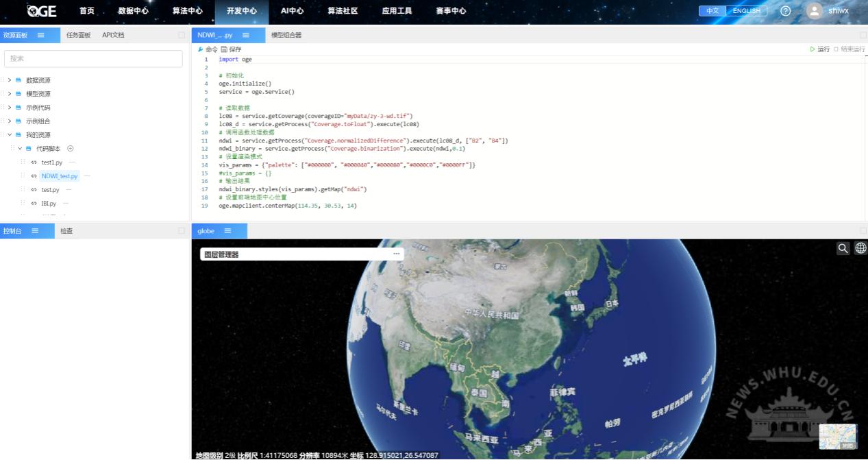Open test1.py in the file tree
This screenshot has height=460, width=868.
coord(52,162)
